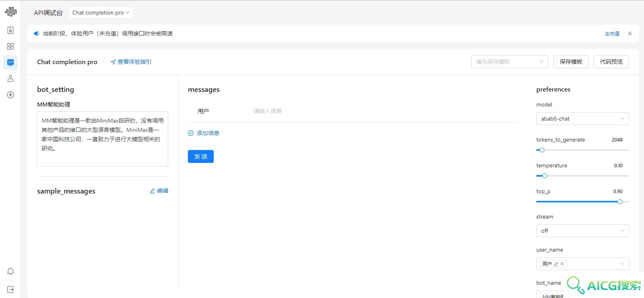Open the 请先保存模板 template dropdown
Screen dimensions: 644x298
point(510,62)
